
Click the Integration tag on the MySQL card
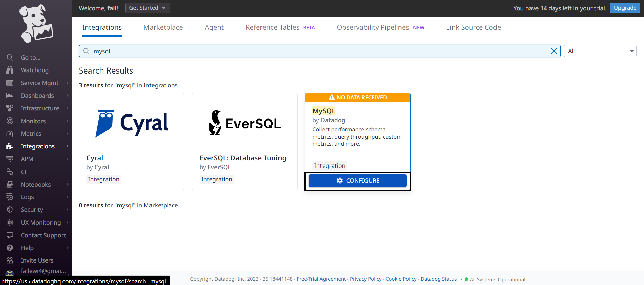[330, 166]
